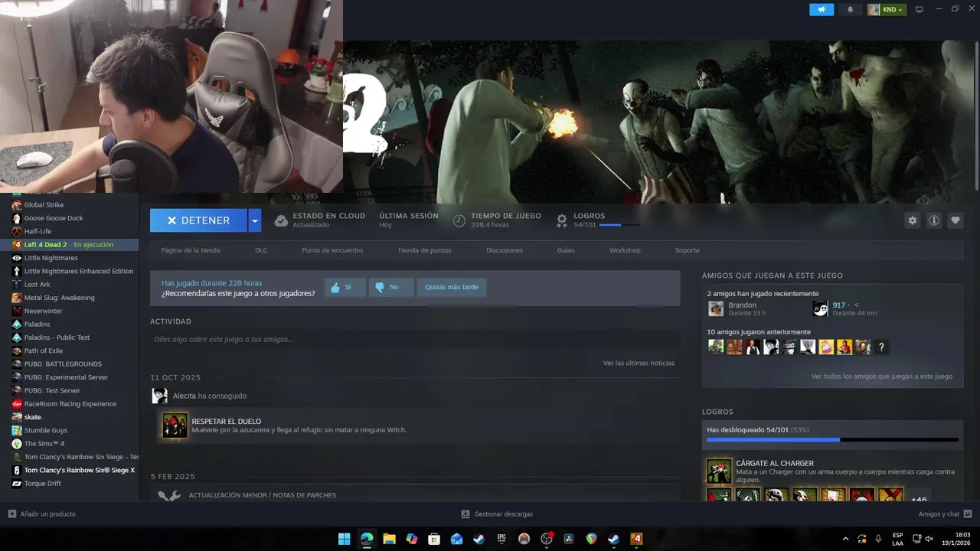This screenshot has width=980, height=551.
Task: Open Brandon's friend avatar
Action: [716, 308]
